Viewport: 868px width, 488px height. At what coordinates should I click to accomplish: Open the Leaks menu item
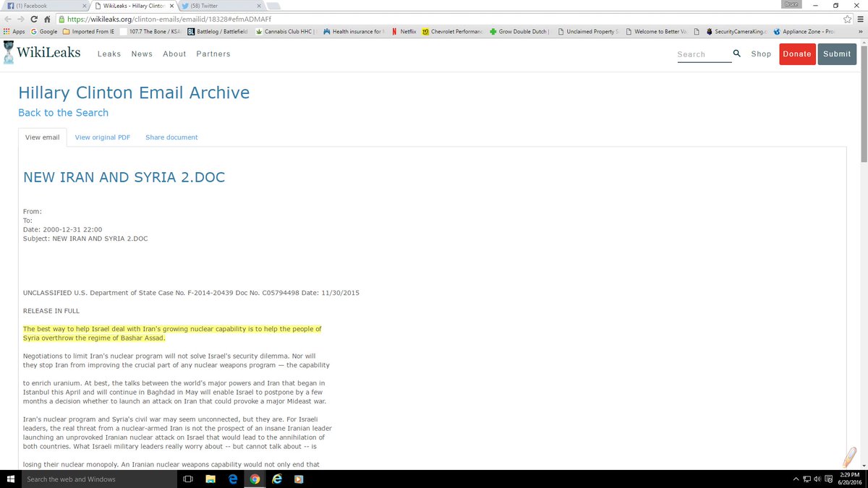(x=109, y=54)
